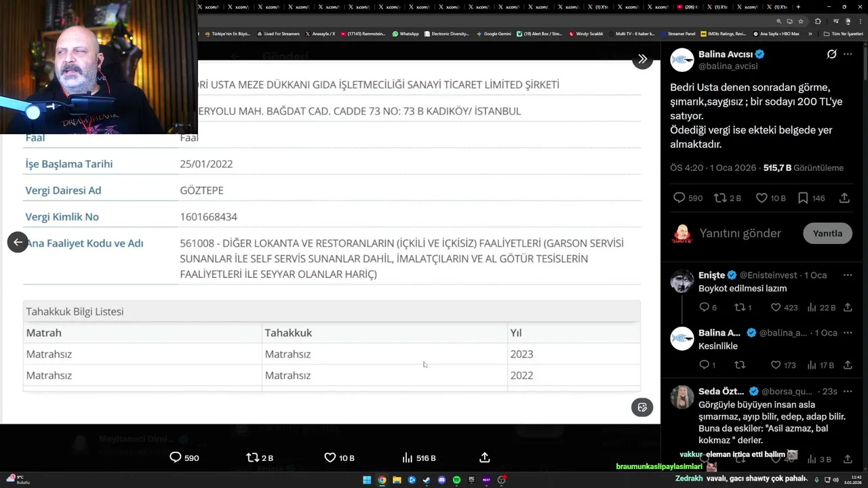Open a new browser tab with plus
The width and height of the screenshot is (868, 488).
point(798,7)
